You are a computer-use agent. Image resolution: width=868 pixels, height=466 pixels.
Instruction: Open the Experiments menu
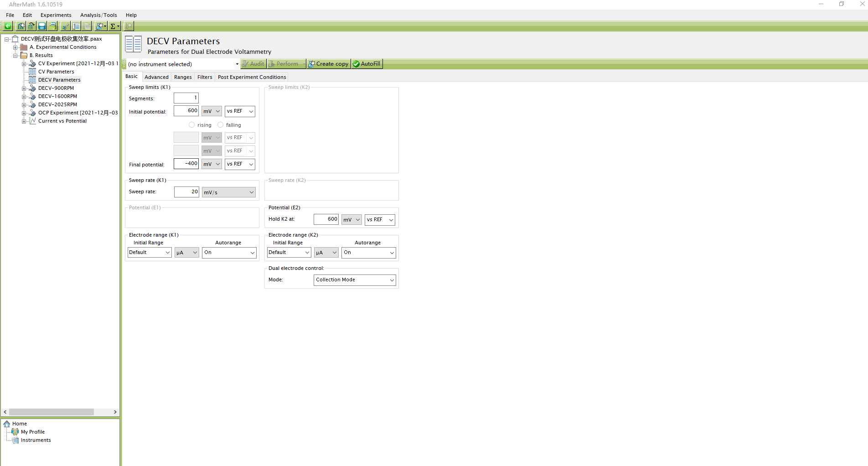56,15
